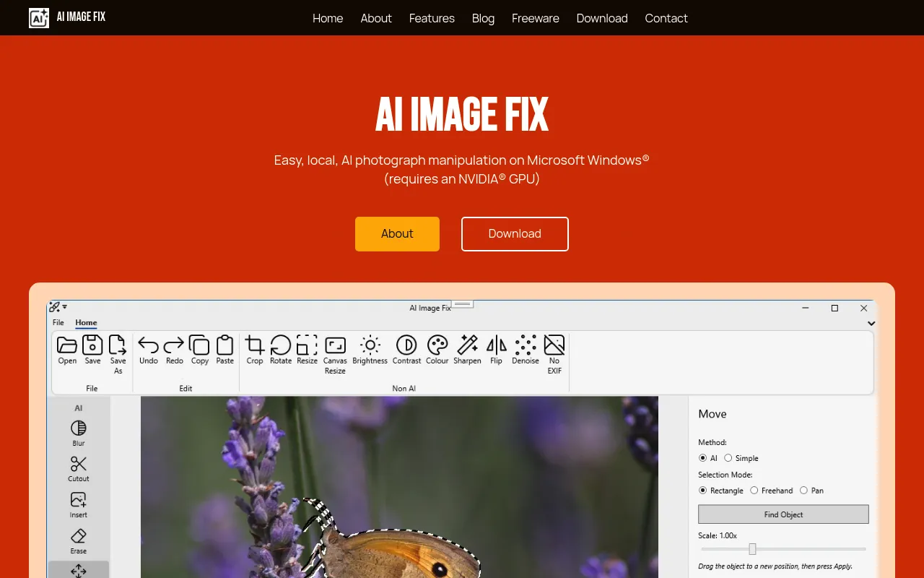Select the Denoise tool

pyautogui.click(x=526, y=350)
